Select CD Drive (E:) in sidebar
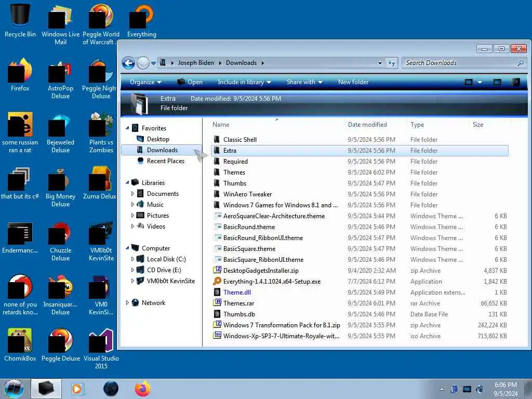 point(164,270)
